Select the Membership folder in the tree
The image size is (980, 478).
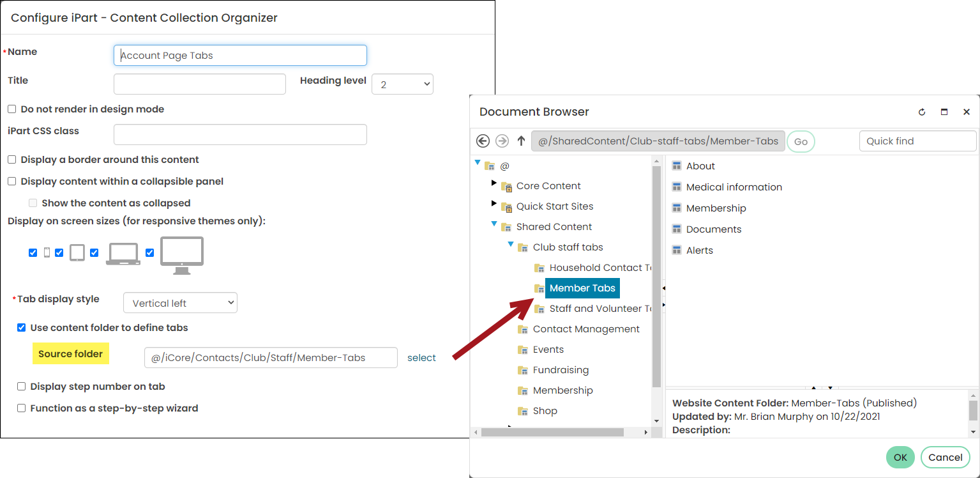563,390
